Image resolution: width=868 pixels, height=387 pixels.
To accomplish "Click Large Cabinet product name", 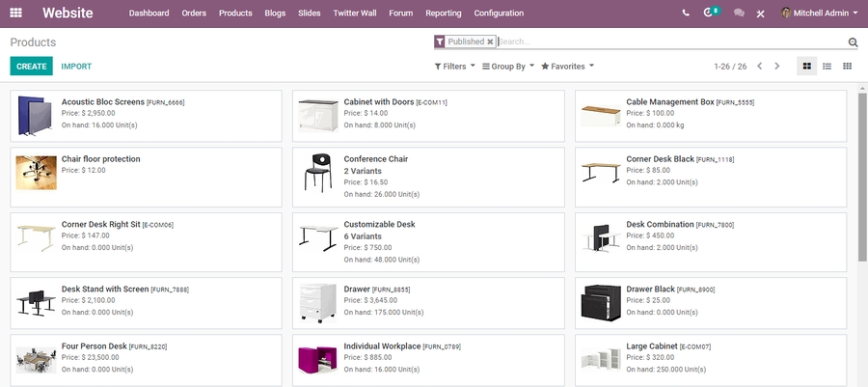I will pyautogui.click(x=652, y=346).
